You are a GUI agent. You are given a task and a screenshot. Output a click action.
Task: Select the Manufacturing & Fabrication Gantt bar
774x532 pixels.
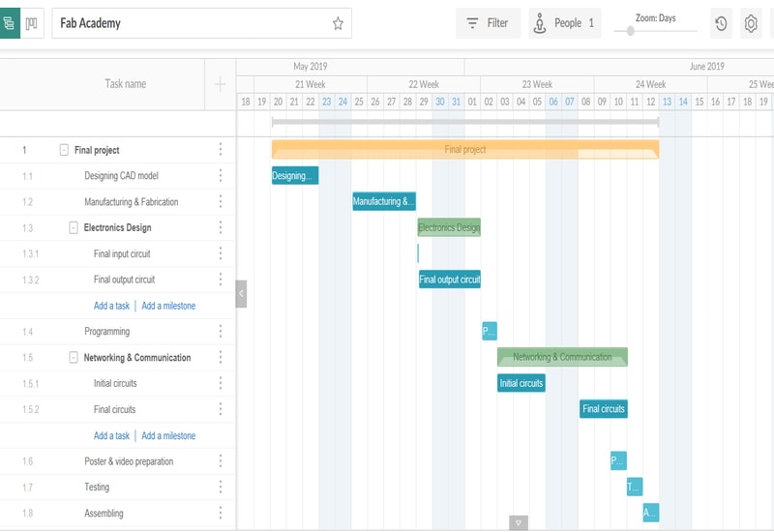click(x=384, y=201)
